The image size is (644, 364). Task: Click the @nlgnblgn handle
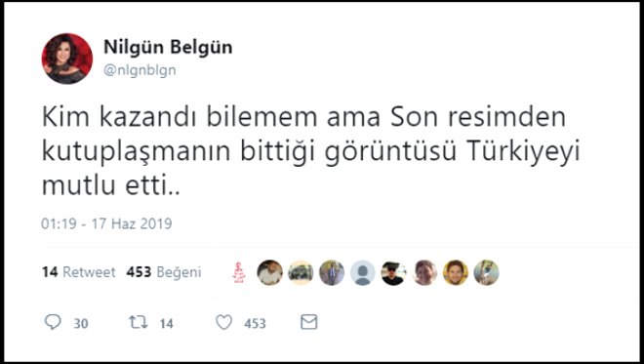click(140, 70)
